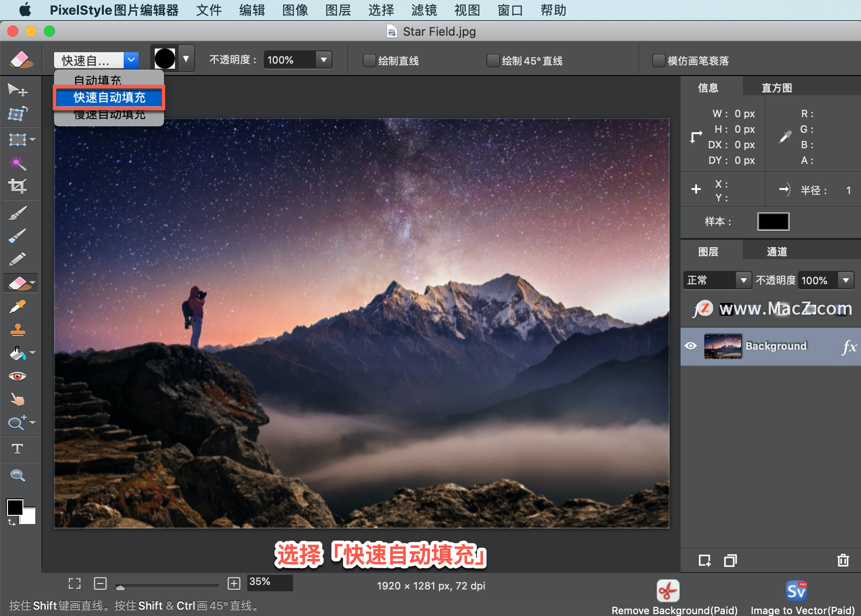
Task: Select the Paintbrush tool
Action: 17,213
